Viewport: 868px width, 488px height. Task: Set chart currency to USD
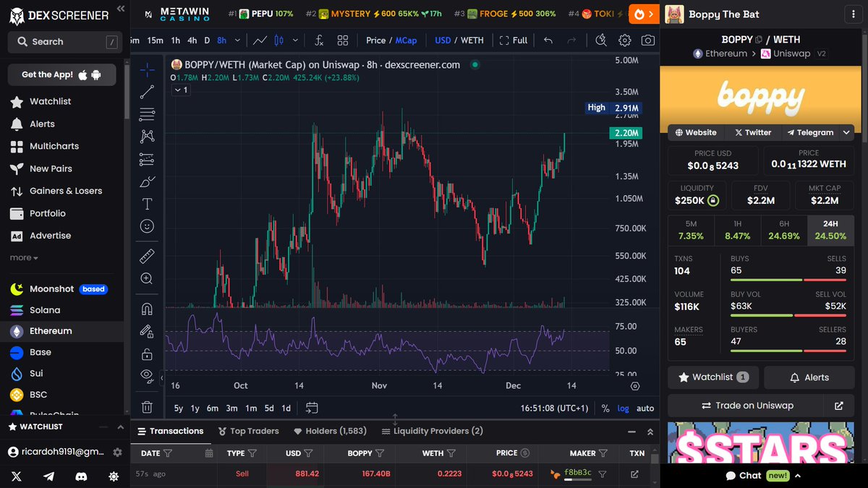coord(443,40)
